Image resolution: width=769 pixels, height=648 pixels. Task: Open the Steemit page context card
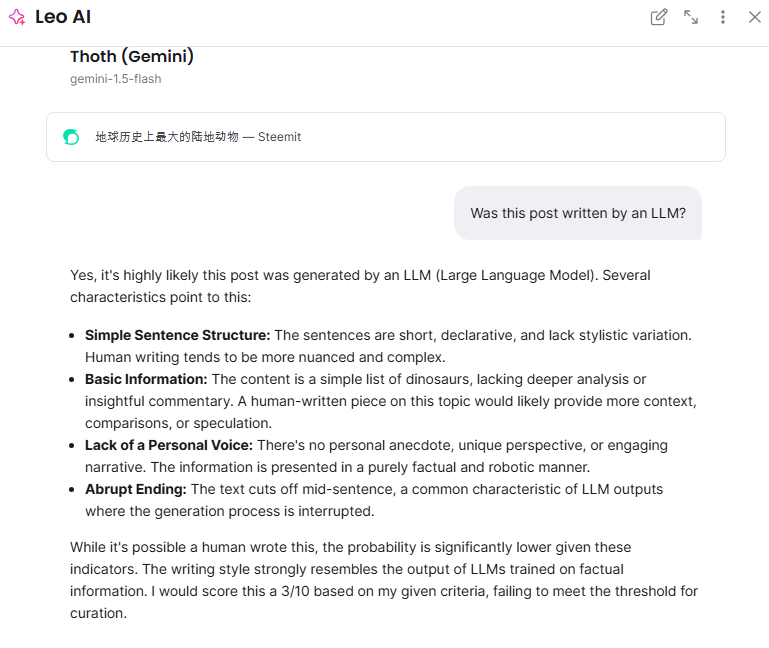click(386, 137)
